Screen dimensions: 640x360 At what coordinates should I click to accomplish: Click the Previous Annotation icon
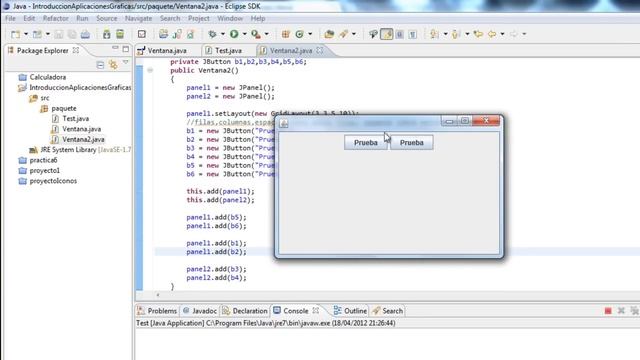pyautogui.click(x=456, y=34)
